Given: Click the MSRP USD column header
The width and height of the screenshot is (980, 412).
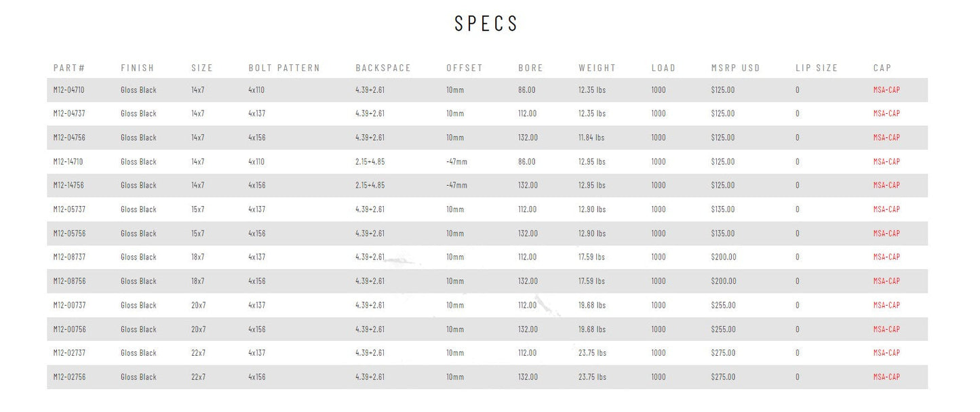Looking at the screenshot, I should pyautogui.click(x=736, y=68).
